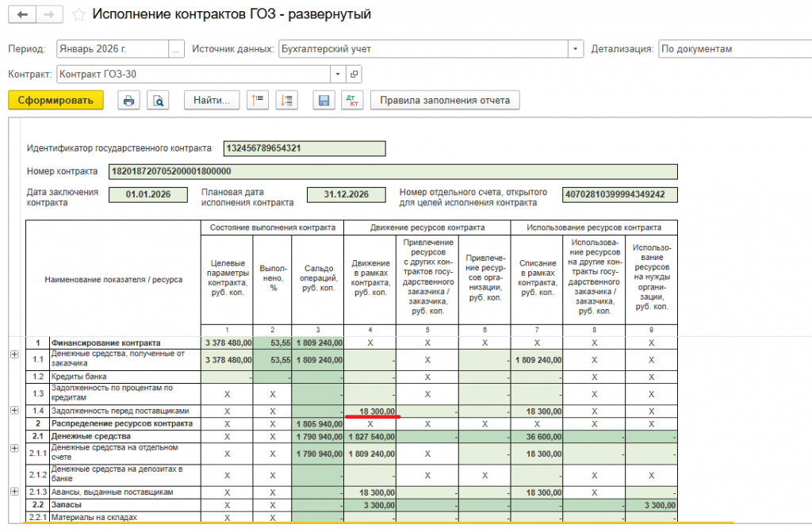Click 1 805 940,00 balance in row 2
Image resolution: width=812 pixels, height=532 pixels.
pos(318,423)
